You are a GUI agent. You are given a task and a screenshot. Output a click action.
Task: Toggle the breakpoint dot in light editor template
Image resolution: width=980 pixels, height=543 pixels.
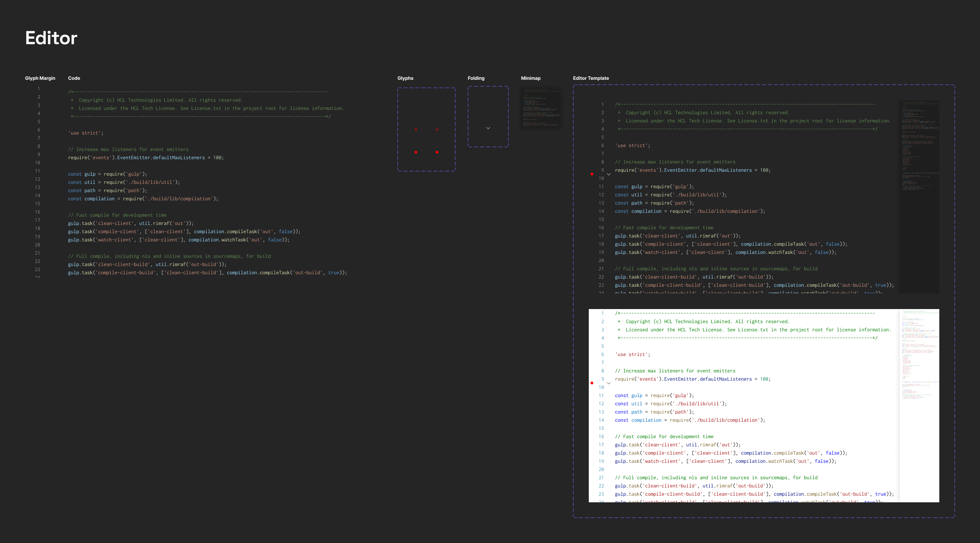click(x=592, y=383)
